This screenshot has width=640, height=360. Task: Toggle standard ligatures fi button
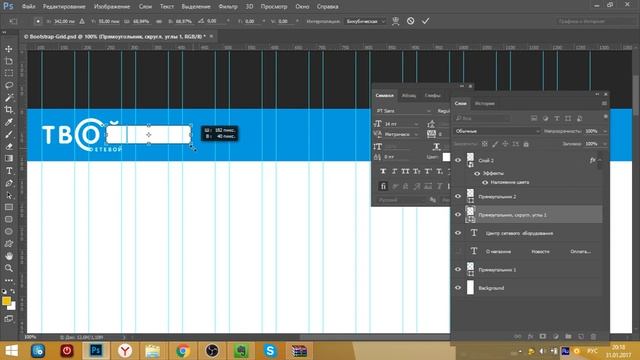click(x=383, y=186)
